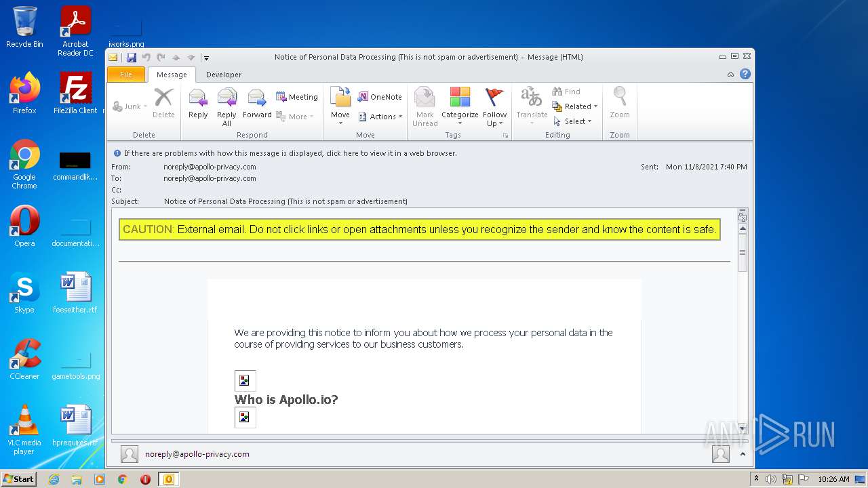Go to Next Item arrow
This screenshot has height=488, width=868.
tap(191, 58)
